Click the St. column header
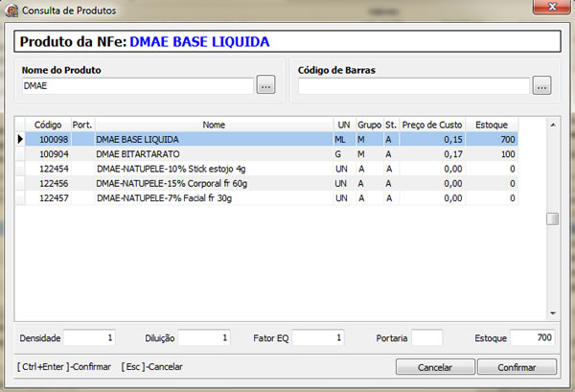Viewport: 575px width, 392px height. tap(391, 125)
